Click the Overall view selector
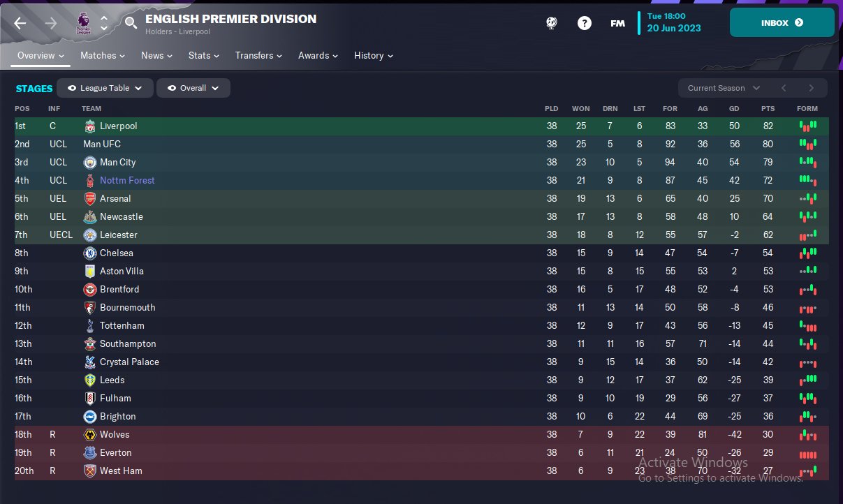843x504 pixels. click(x=193, y=88)
